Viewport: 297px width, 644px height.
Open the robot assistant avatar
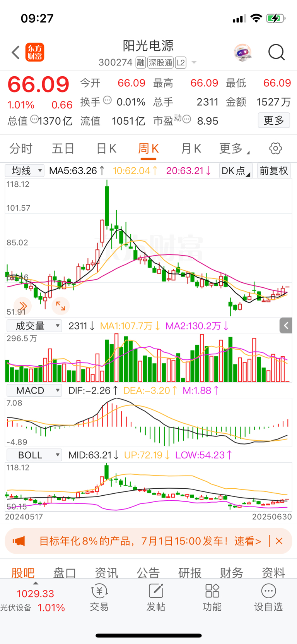pos(242,52)
